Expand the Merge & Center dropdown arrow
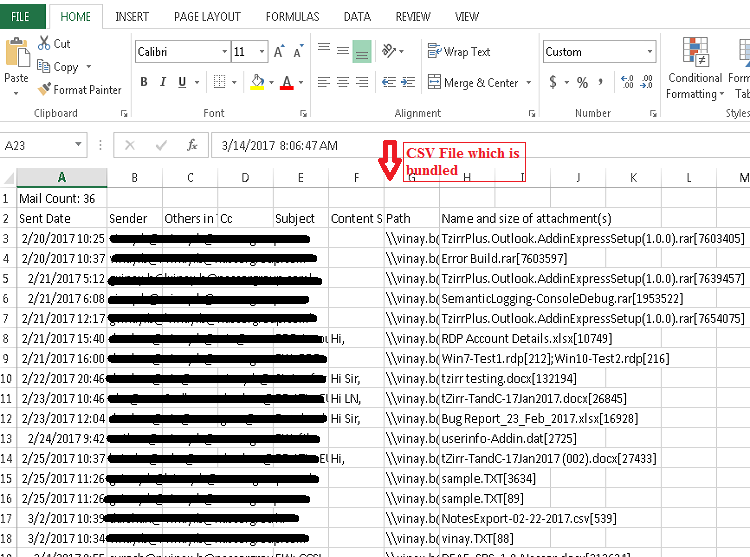750x557 pixels. [528, 83]
